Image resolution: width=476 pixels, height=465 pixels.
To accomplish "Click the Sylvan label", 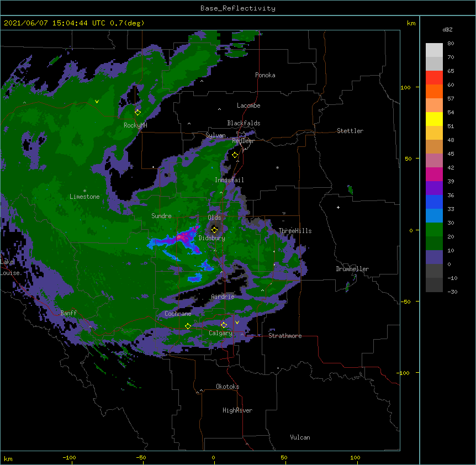I will [x=215, y=136].
